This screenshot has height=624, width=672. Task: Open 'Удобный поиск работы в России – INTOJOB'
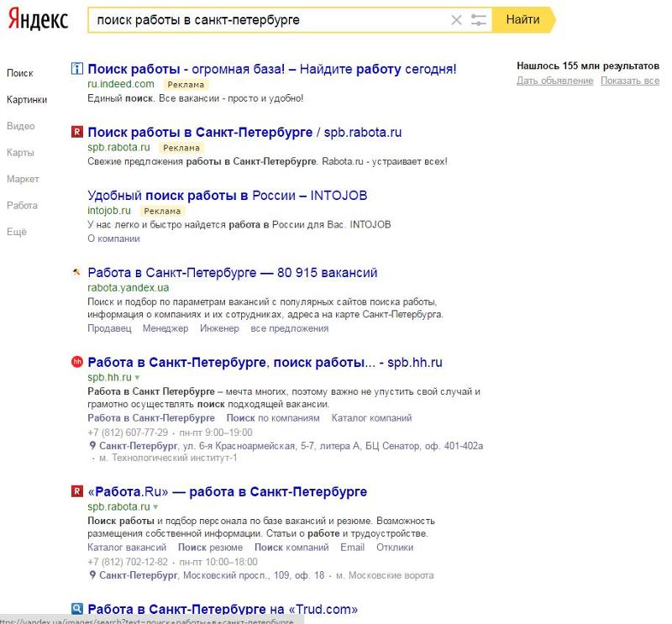pyautogui.click(x=228, y=196)
